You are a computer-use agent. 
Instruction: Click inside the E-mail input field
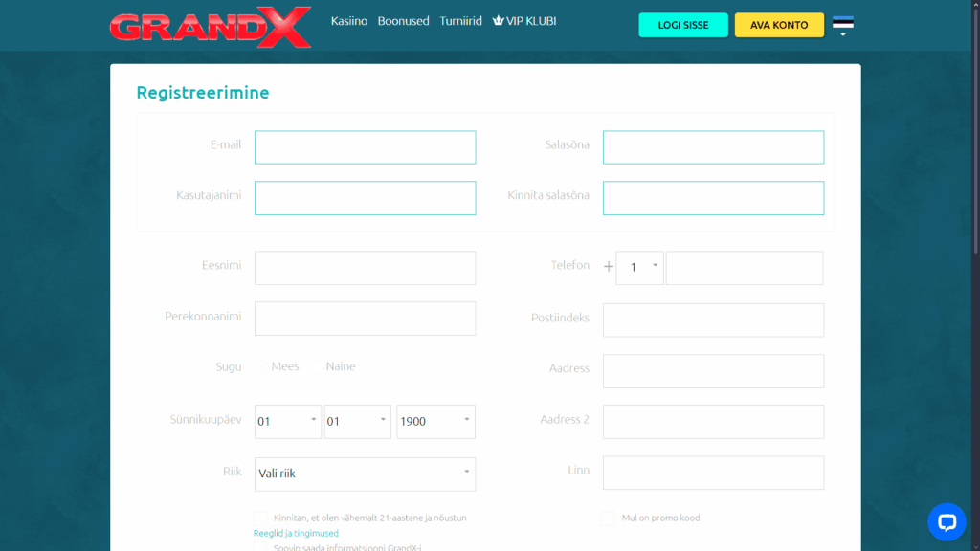point(365,146)
